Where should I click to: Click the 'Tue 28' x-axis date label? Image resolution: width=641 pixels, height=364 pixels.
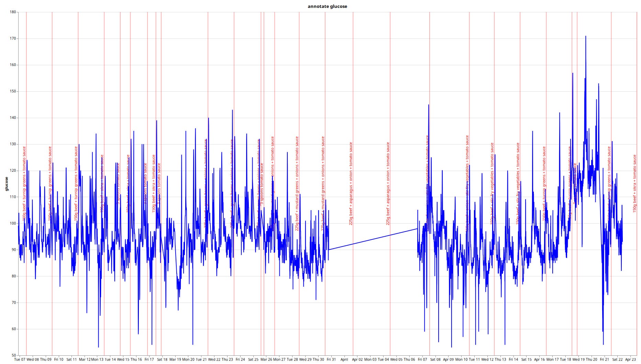292,360
